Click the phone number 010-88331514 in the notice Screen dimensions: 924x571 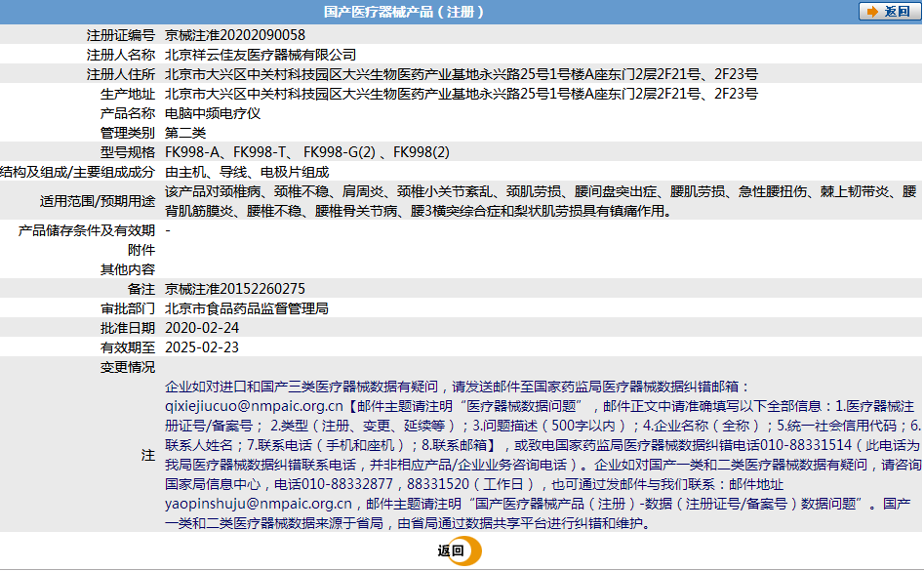pos(806,445)
